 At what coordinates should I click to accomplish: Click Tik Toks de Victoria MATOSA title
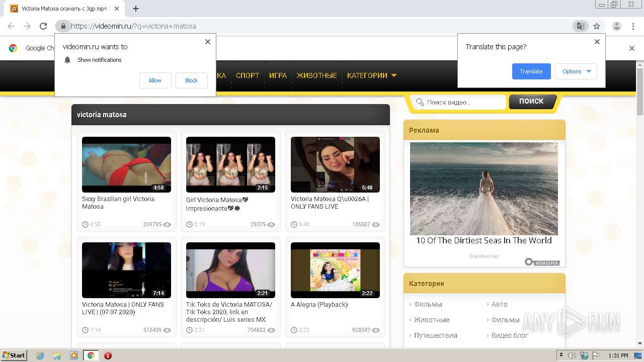point(229,312)
